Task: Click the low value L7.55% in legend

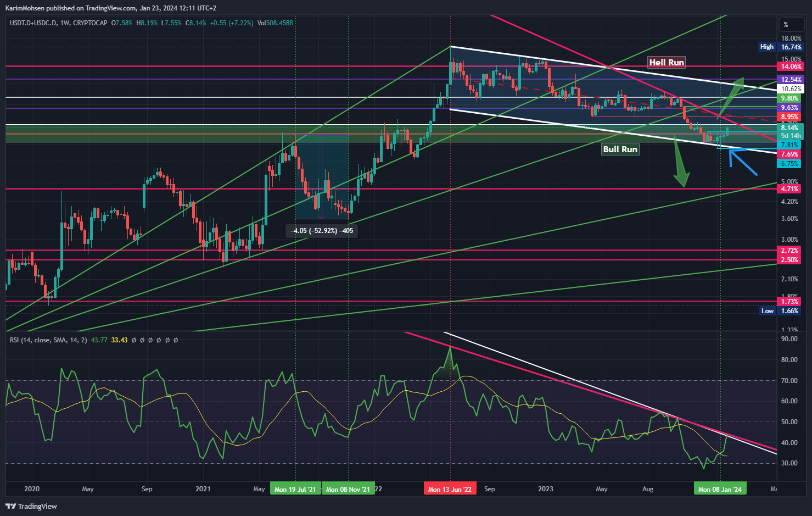Action: point(171,23)
